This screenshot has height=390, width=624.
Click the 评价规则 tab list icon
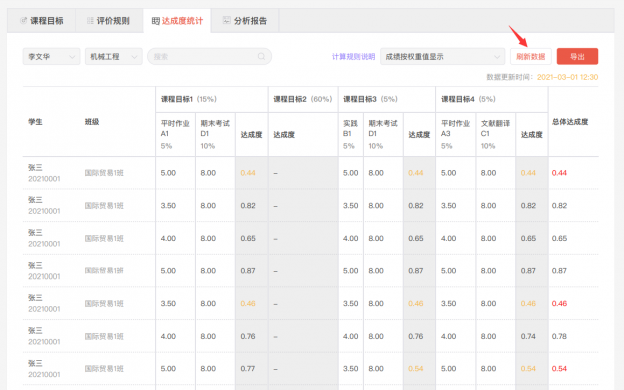click(x=90, y=20)
